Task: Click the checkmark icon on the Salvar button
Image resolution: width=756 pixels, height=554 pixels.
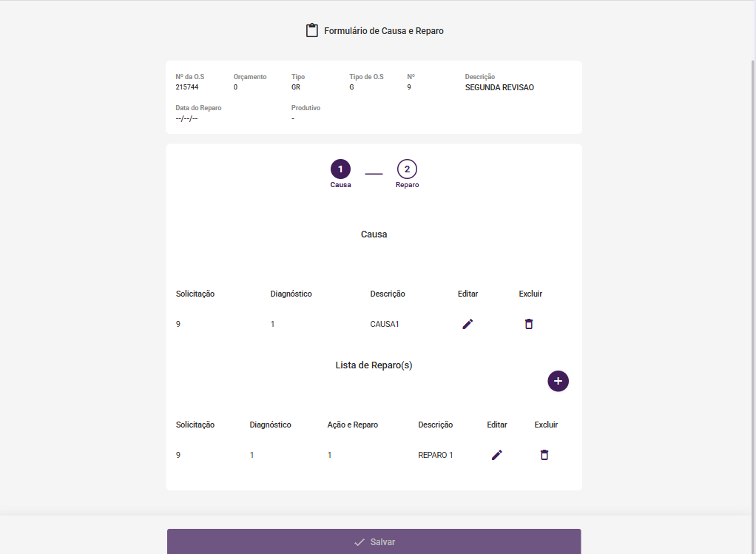Action: [360, 542]
